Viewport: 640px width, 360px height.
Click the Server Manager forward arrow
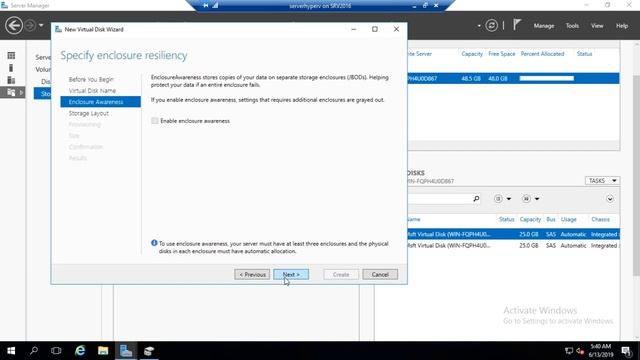[x=30, y=26]
